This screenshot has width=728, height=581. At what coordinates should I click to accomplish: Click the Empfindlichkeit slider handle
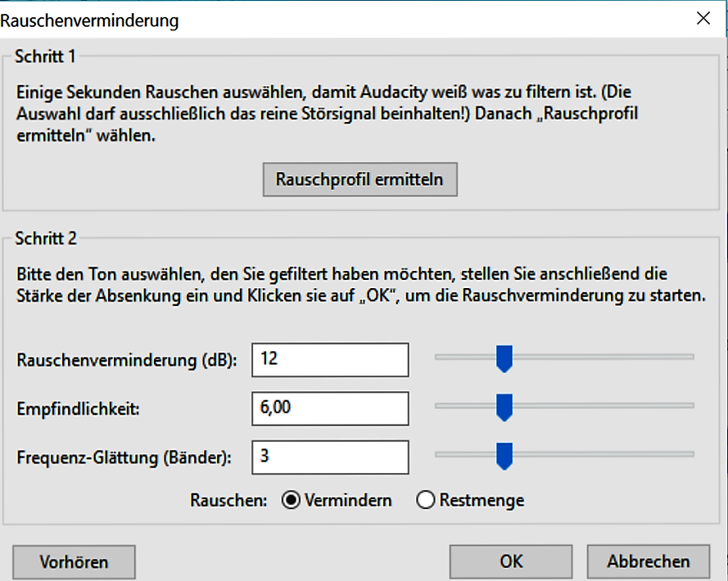click(504, 407)
